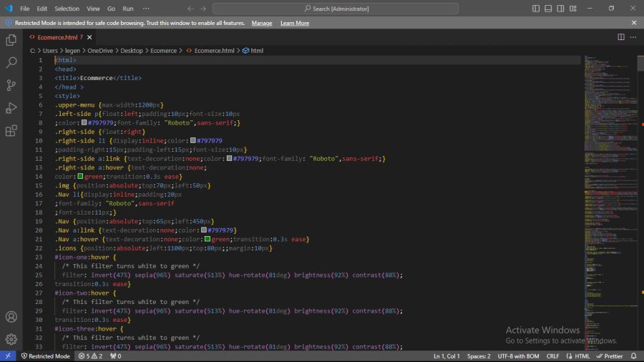This screenshot has height=362, width=644.
Task: Expand the hidden menus ellipsis
Action: (146, 8)
